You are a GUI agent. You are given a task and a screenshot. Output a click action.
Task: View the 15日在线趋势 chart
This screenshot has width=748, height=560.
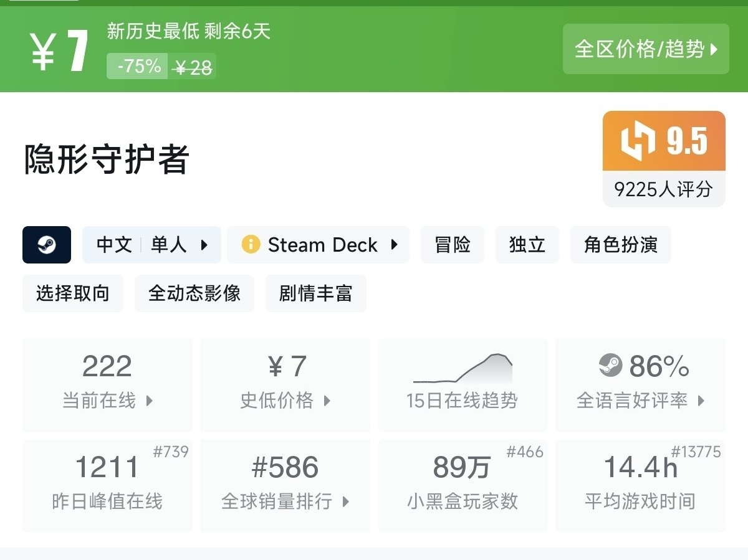463,384
